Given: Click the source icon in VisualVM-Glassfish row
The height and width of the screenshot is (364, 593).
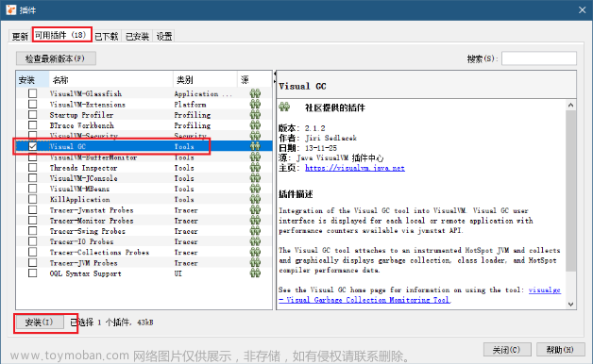Looking at the screenshot, I should [x=255, y=93].
